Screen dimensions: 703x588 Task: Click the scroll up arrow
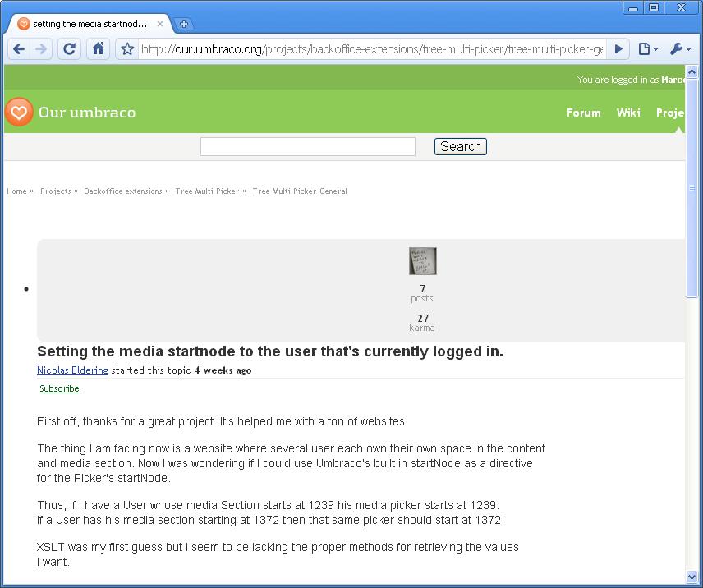692,71
